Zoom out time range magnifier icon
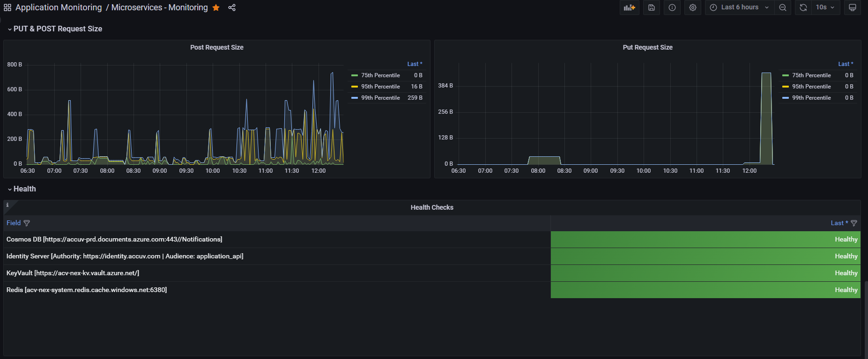 pos(782,7)
